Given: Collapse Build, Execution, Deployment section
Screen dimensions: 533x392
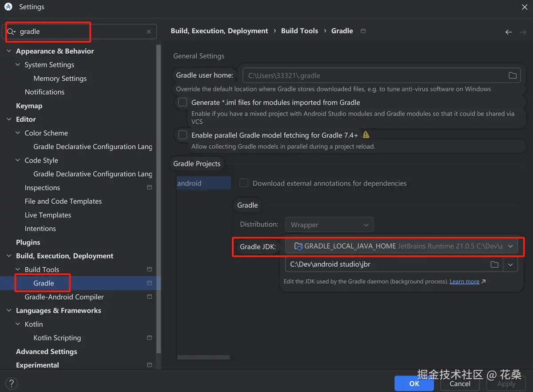Looking at the screenshot, I should [x=9, y=256].
